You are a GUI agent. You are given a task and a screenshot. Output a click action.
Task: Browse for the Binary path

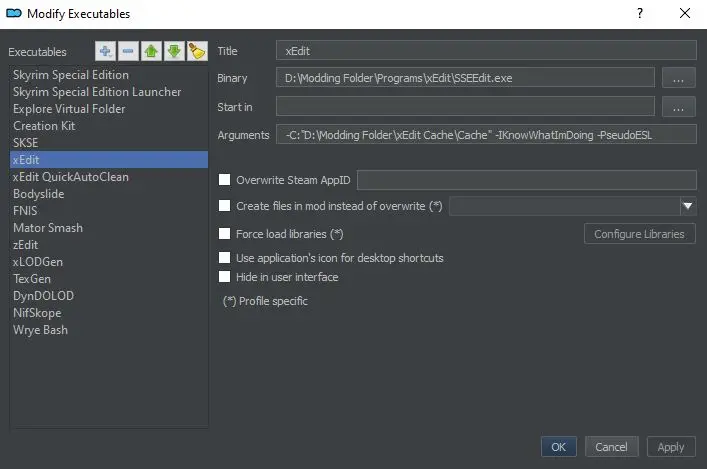coord(679,78)
